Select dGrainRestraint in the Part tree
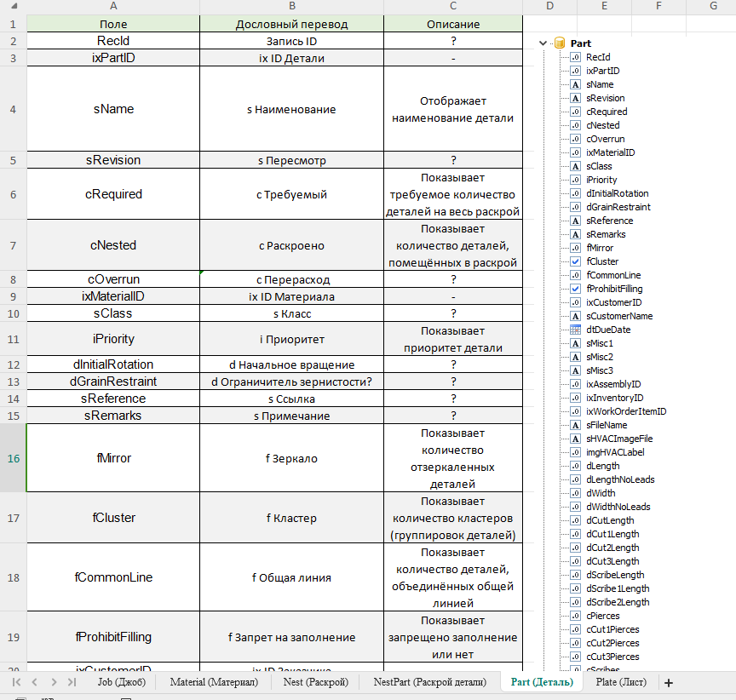Screen dimensions: 736x700 (618, 207)
